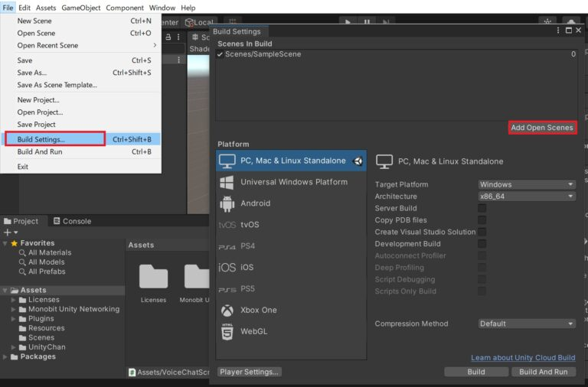Toggle the Scenes/SampleScene checkbox

pyautogui.click(x=220, y=54)
